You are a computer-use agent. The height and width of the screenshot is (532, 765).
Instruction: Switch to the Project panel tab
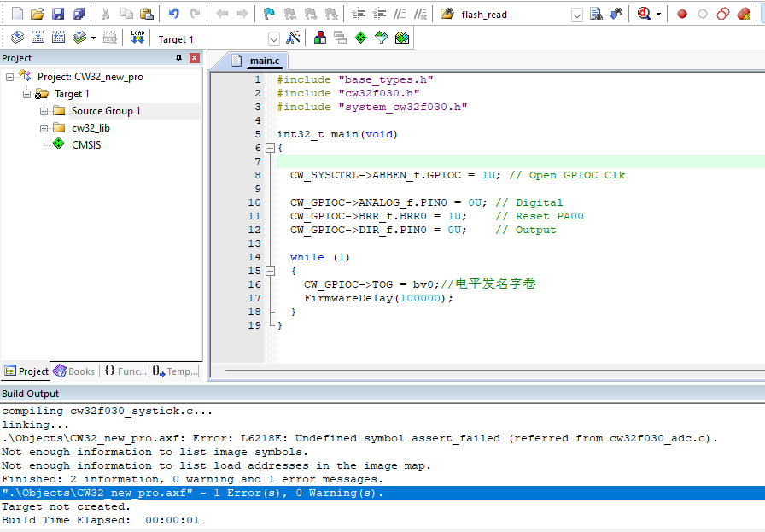tap(26, 371)
